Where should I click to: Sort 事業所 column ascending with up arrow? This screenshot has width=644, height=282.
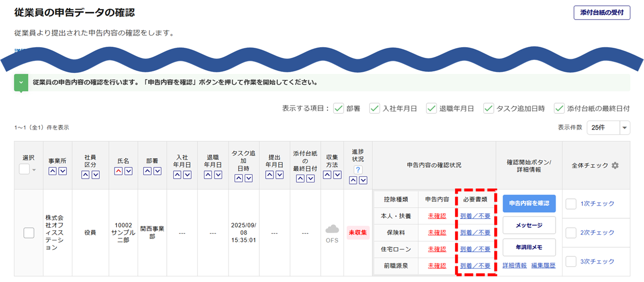(x=53, y=171)
